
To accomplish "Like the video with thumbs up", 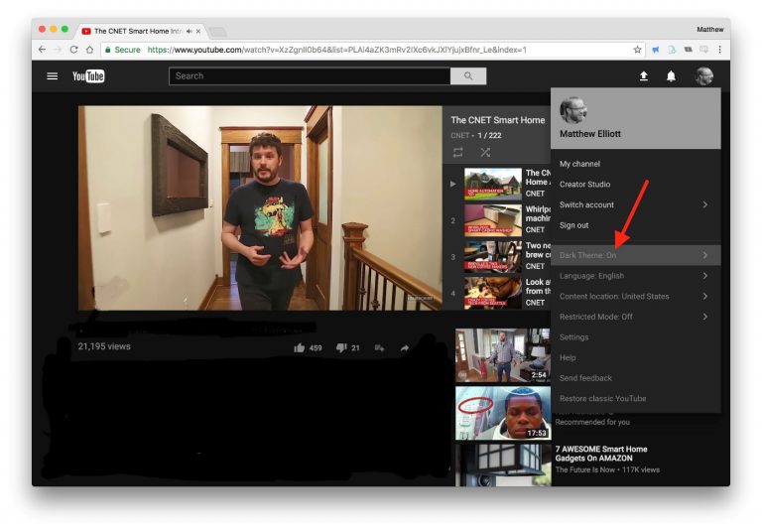I will click(x=300, y=347).
